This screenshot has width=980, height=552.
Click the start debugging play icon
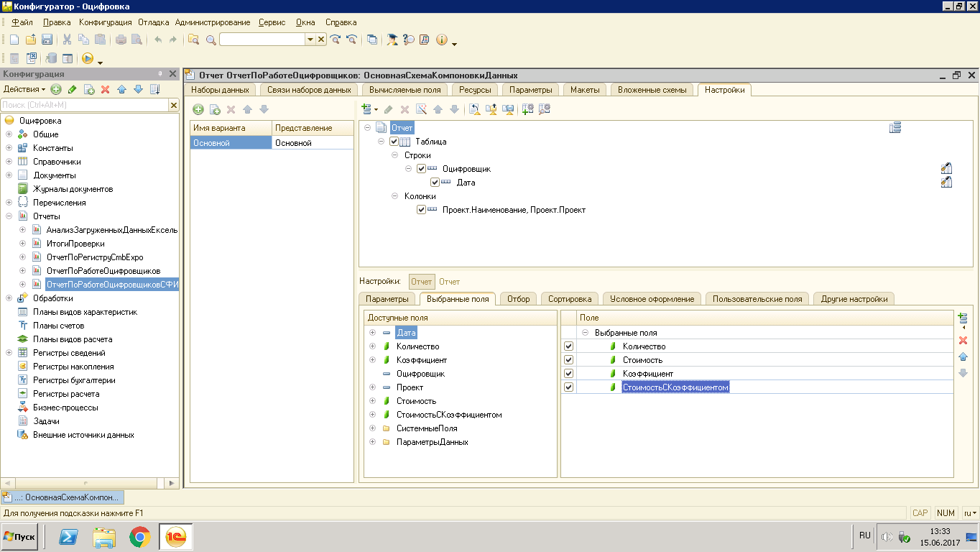click(x=88, y=59)
